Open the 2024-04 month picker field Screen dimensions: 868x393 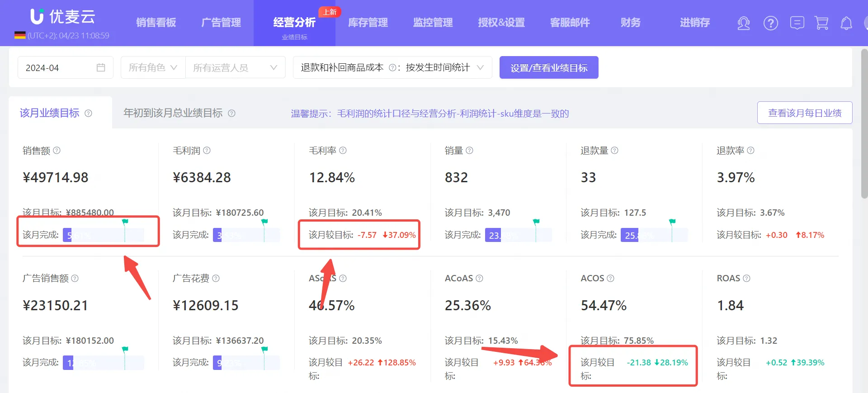pos(66,67)
